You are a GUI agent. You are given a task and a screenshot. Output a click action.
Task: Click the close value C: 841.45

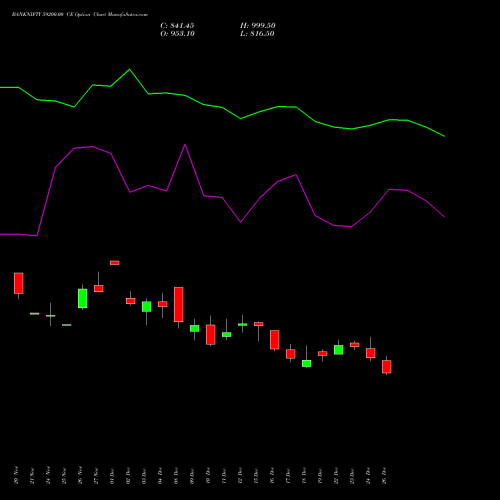coord(177,26)
